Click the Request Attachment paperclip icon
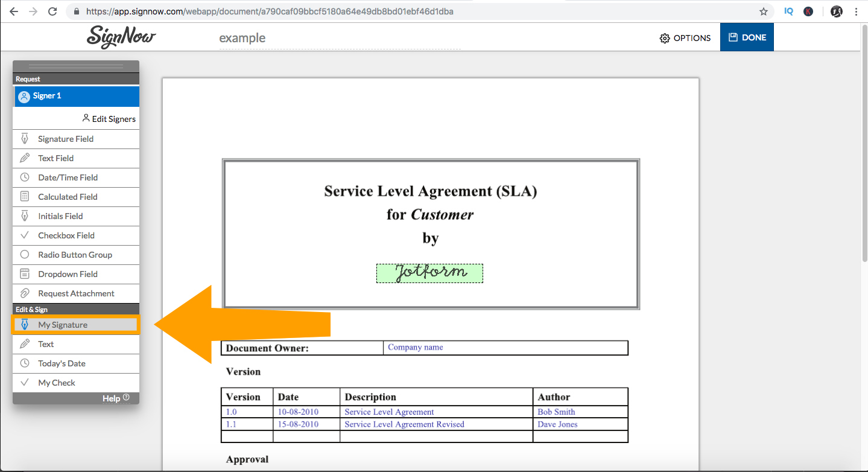868x472 pixels. [25, 293]
